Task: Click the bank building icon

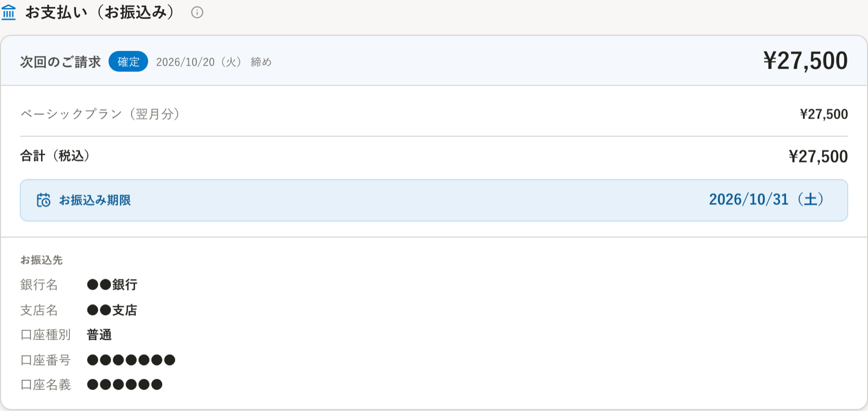Action: (9, 12)
